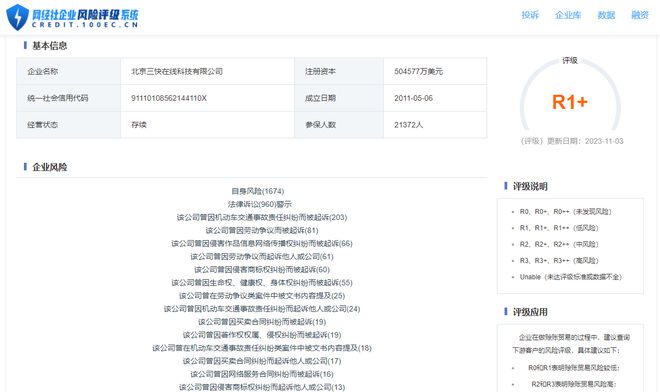Image resolution: width=660 pixels, height=392 pixels.
Task: Open the 融资 navigation link
Action: [x=640, y=15]
